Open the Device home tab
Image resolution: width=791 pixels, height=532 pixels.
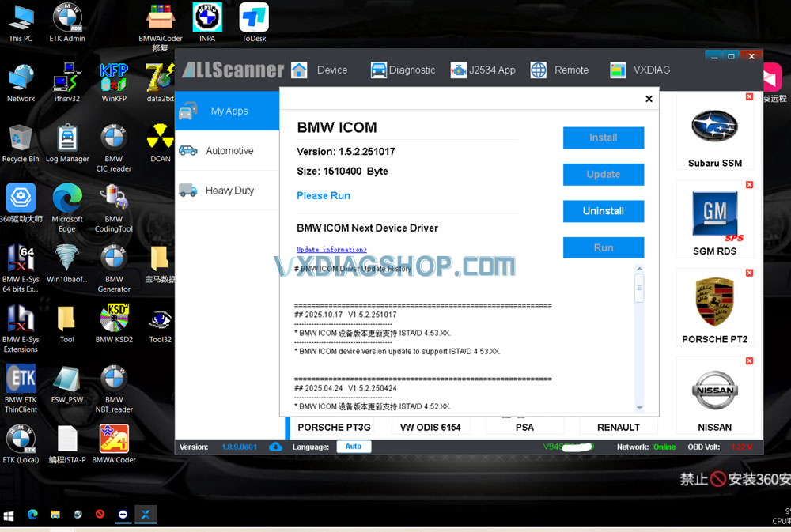tap(320, 70)
